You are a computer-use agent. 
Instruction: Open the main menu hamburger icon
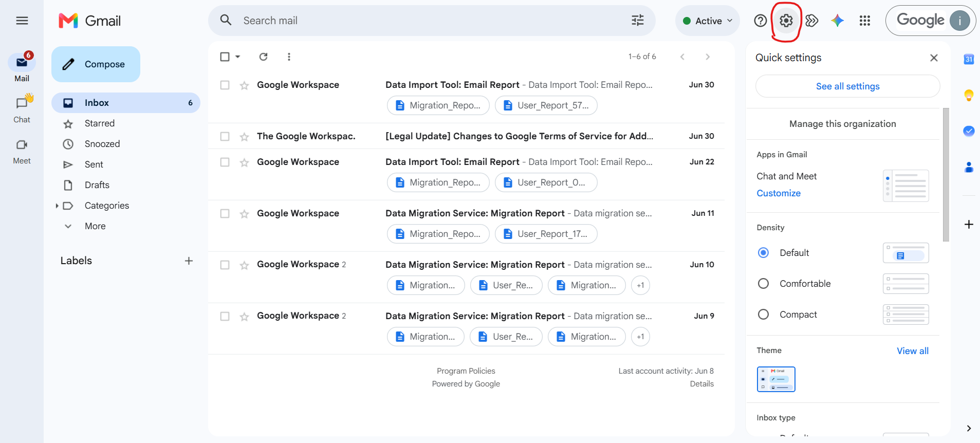point(22,21)
